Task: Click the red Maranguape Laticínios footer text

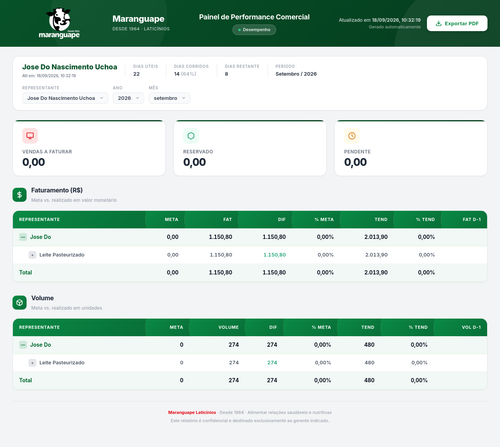Action: pos(192,413)
